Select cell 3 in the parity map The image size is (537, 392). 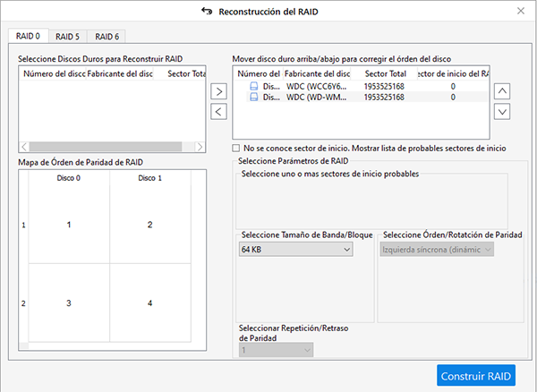tap(69, 303)
